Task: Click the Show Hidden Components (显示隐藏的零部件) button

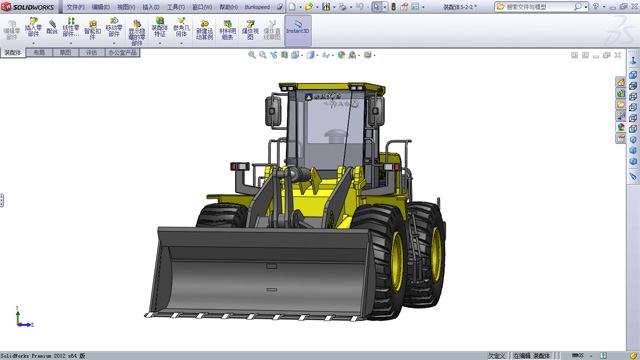Action: coord(137,32)
